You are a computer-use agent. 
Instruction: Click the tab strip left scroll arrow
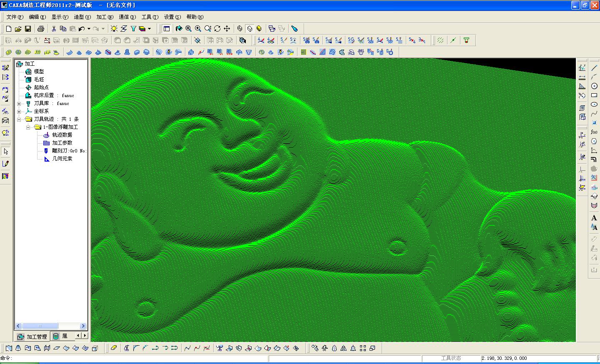(x=78, y=335)
